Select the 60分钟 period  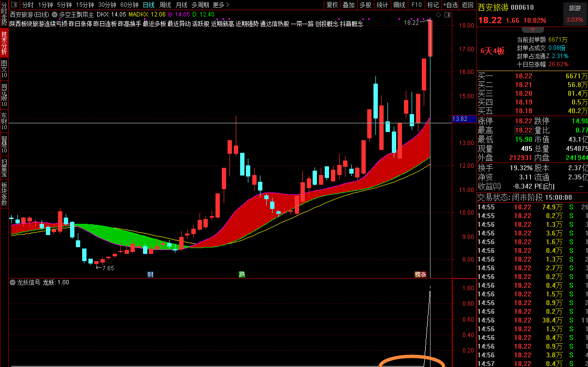point(129,5)
